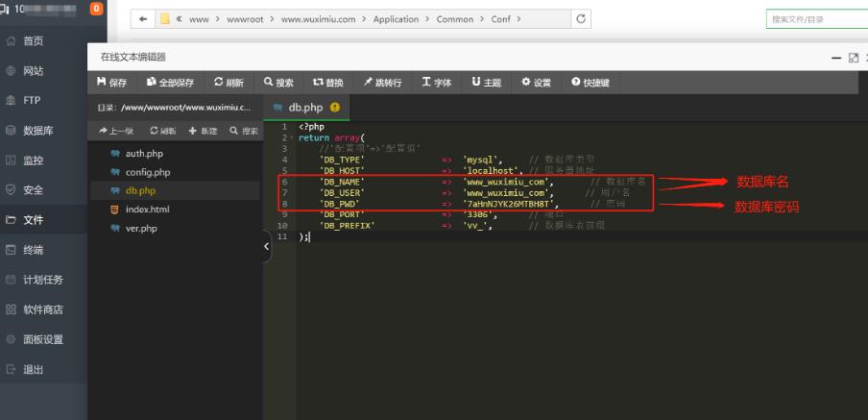Create a new file with 新建 button
Viewport: 868px width, 420px height.
(203, 131)
